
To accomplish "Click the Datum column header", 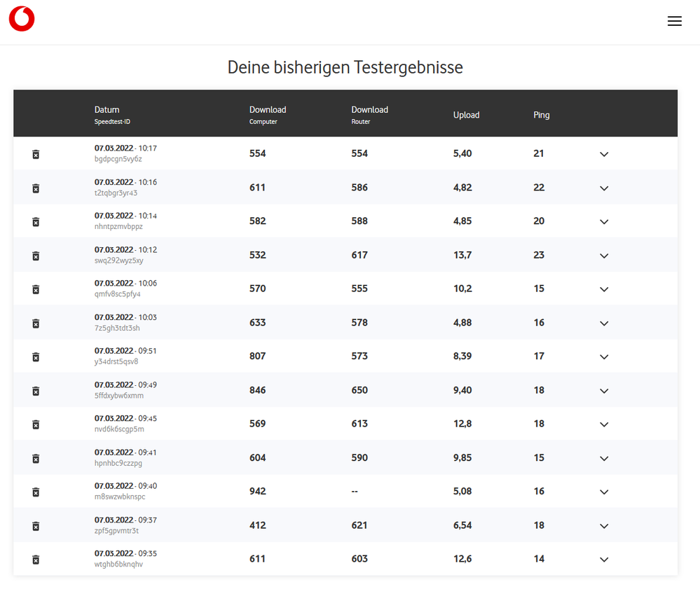I will tap(112, 115).
